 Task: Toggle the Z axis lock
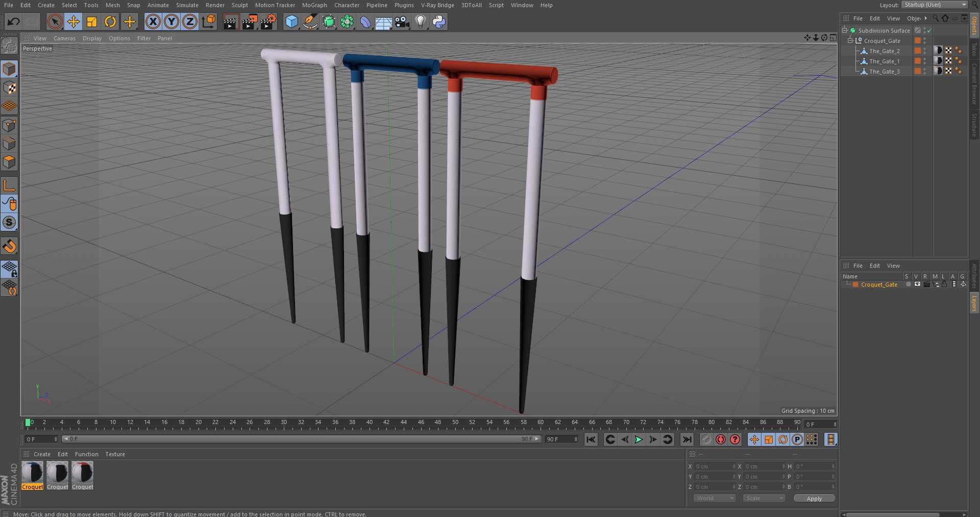point(190,21)
